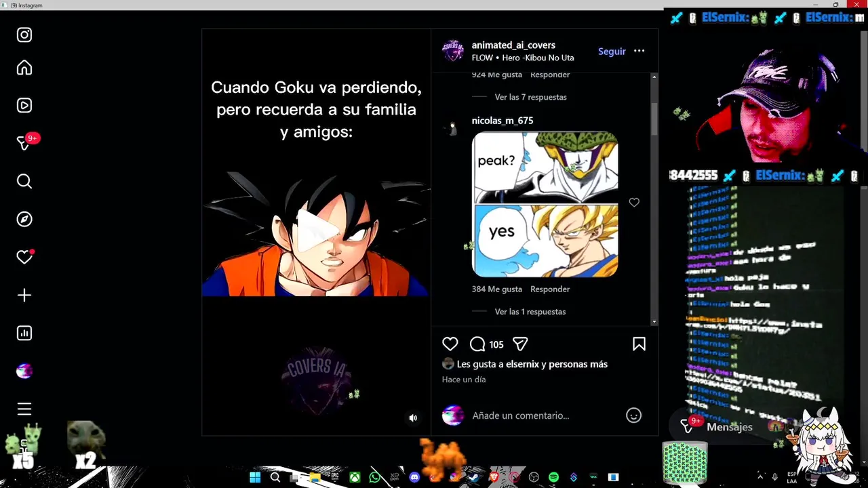Open Spotify from the taskbar
This screenshot has width=868, height=488.
tap(553, 477)
